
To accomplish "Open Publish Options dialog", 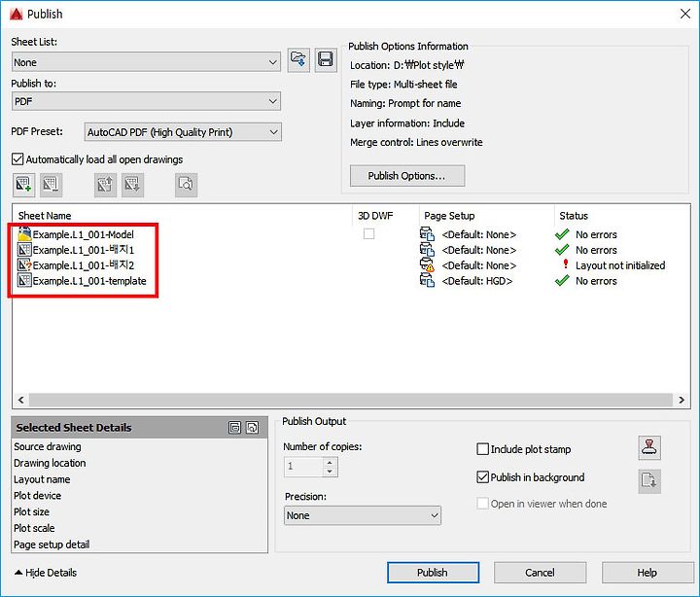I will (407, 176).
